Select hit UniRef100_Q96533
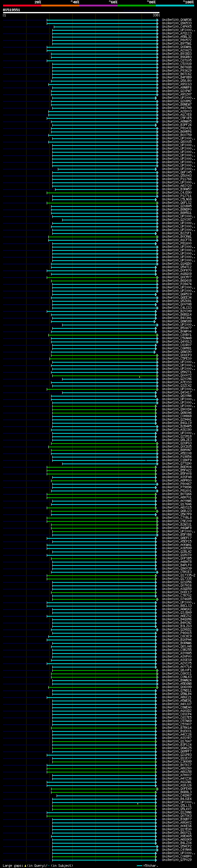The height and width of the screenshot is (868, 197). 176,23
